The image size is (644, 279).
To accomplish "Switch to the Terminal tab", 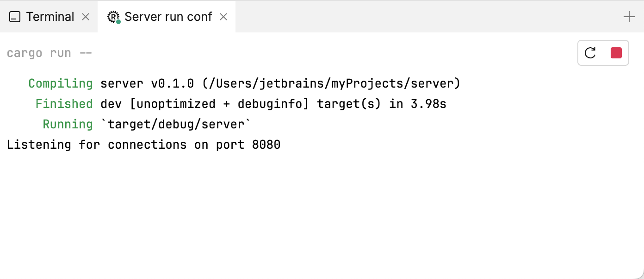I will click(51, 16).
